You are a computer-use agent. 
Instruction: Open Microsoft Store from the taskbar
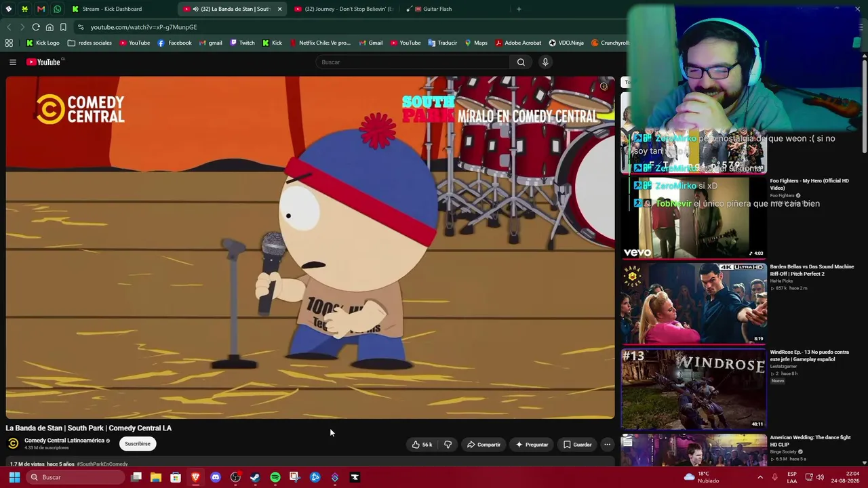[176, 477]
